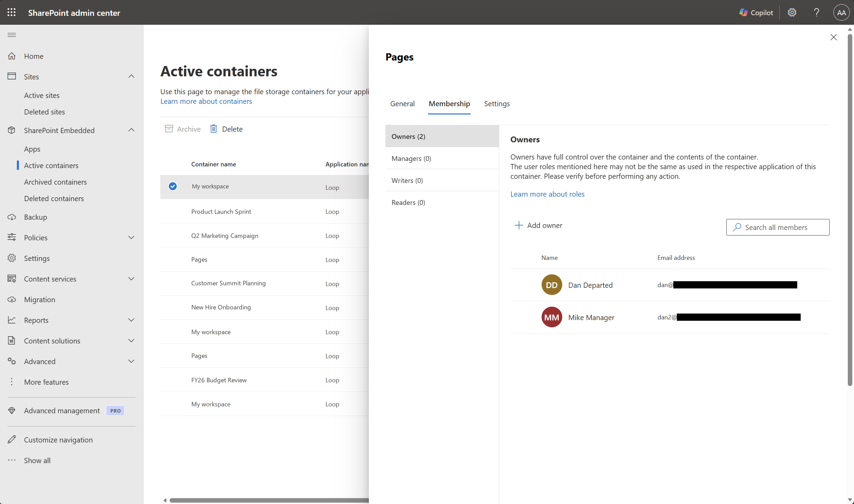Expand the Content services chevron
This screenshot has height=504, width=854.
coord(131,278)
